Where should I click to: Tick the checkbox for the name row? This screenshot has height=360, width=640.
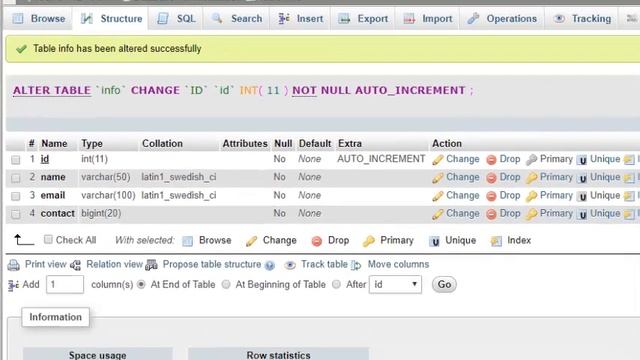16,178
